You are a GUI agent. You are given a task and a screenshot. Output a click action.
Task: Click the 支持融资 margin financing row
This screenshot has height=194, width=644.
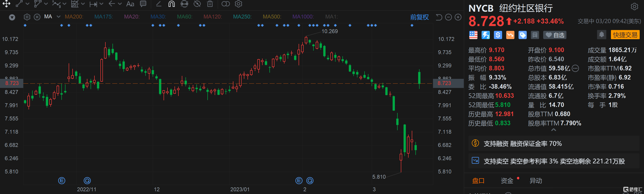click(553, 144)
